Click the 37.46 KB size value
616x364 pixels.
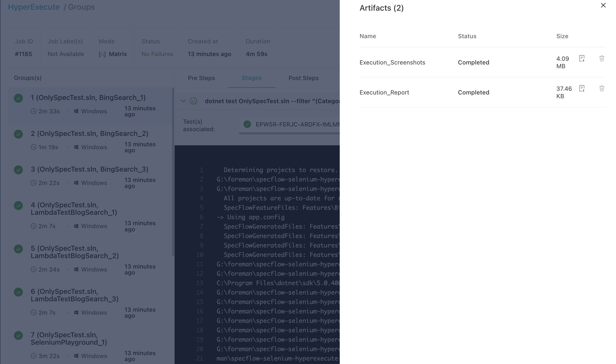pyautogui.click(x=564, y=92)
